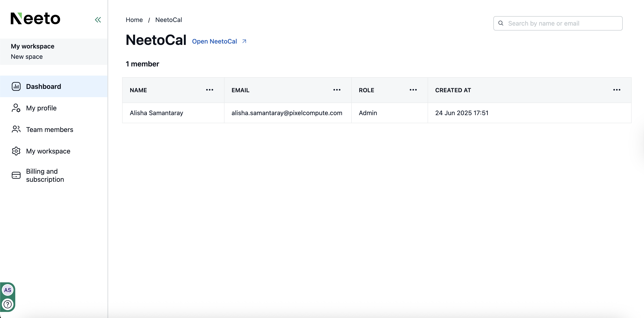Click the NAME column header
This screenshot has height=318, width=644.
173,90
